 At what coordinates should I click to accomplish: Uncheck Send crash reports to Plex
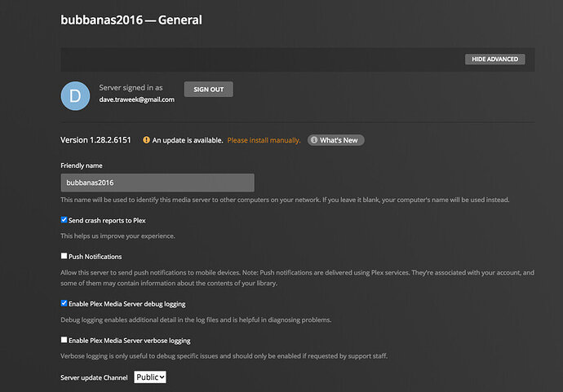(x=64, y=220)
